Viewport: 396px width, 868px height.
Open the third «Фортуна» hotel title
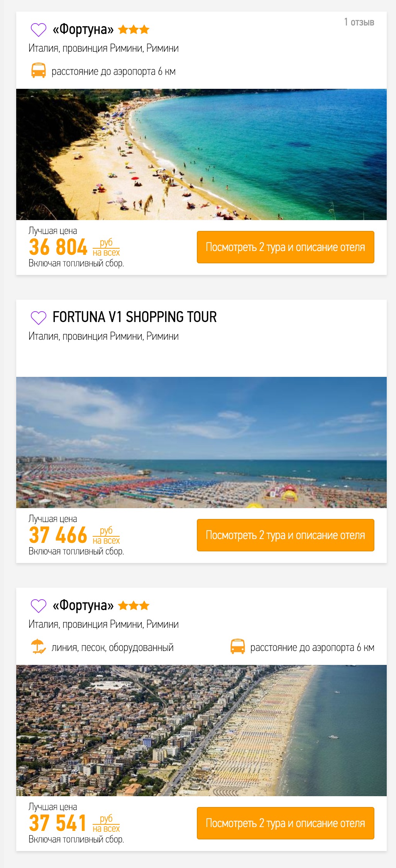click(83, 605)
